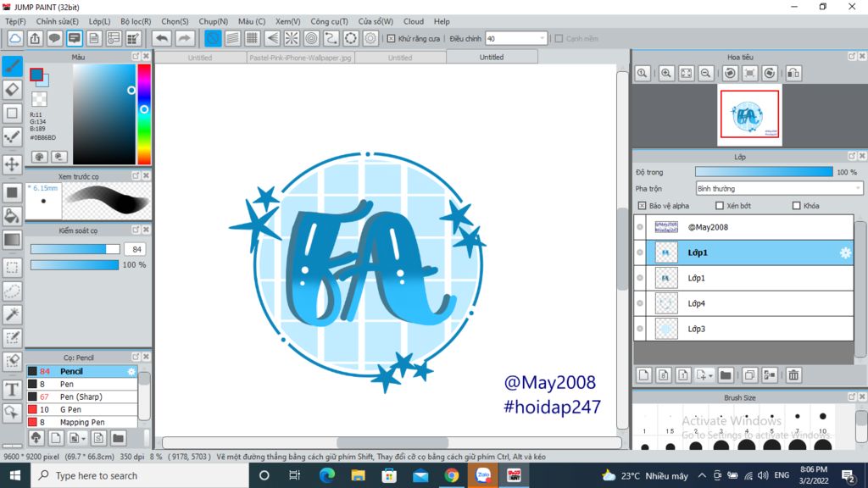Select the Move tool

pyautogui.click(x=12, y=164)
